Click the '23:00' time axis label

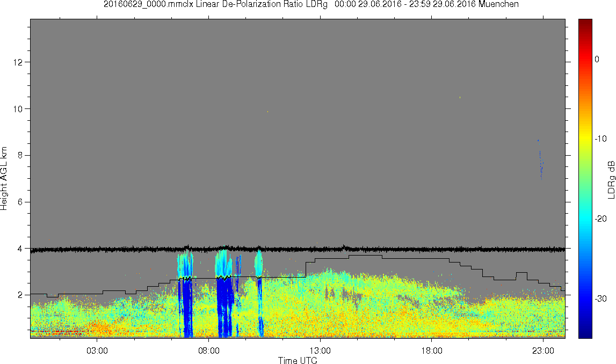point(543,351)
